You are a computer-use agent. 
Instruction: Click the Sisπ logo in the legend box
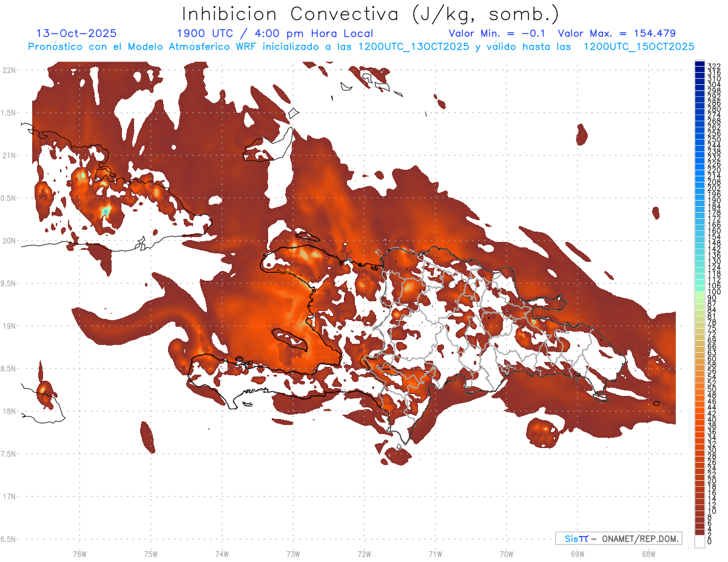click(x=576, y=538)
